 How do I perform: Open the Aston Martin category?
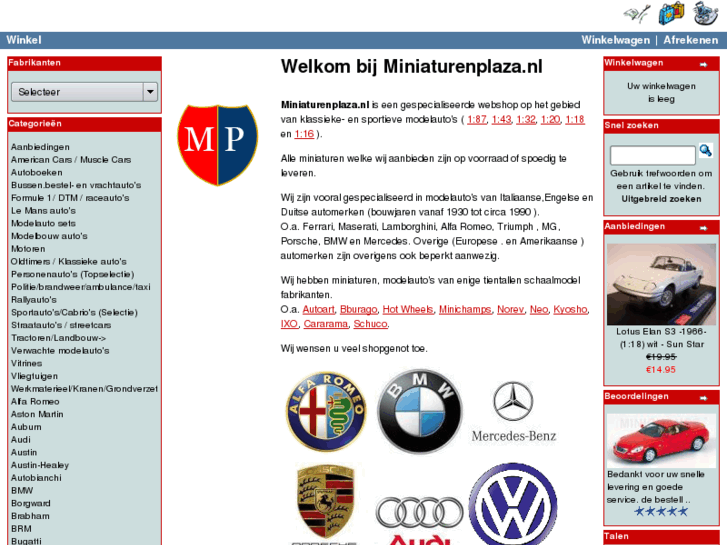tap(37, 414)
